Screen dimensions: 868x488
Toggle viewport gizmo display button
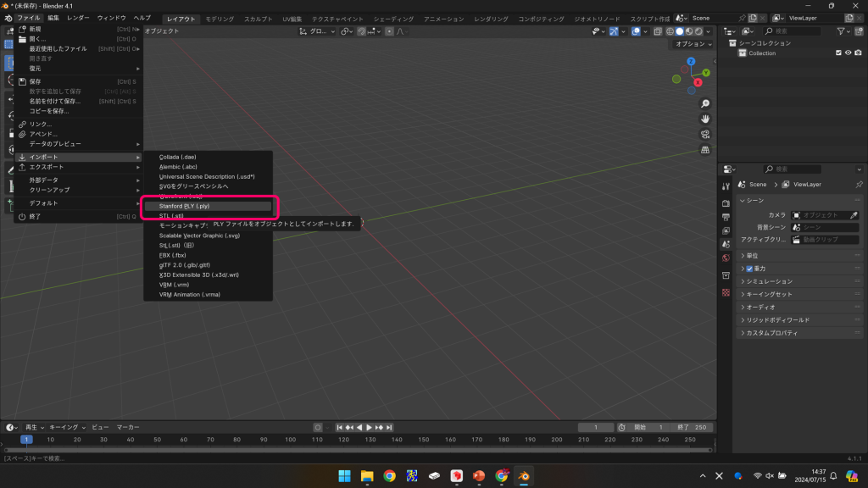coord(614,31)
